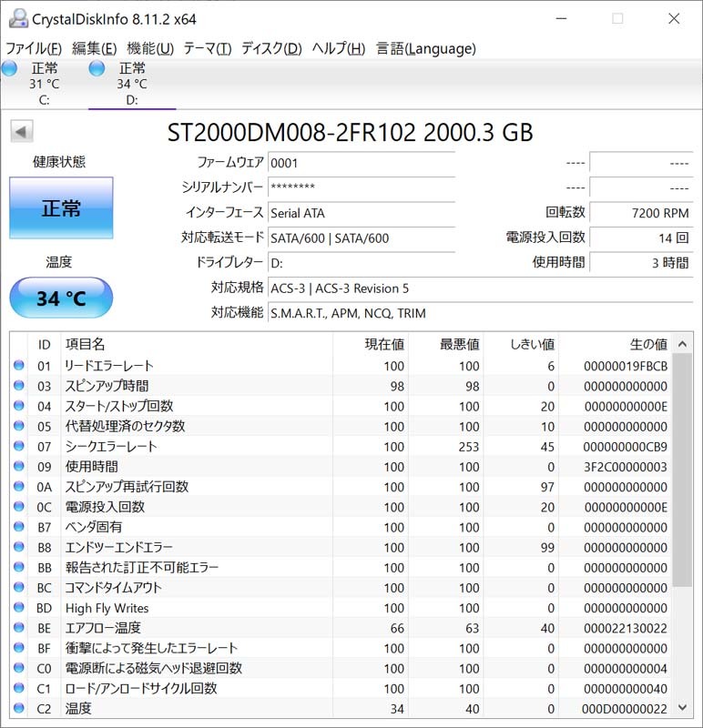
Task: Click the SMART table vertical scrollbar thumb
Action: [x=682, y=470]
